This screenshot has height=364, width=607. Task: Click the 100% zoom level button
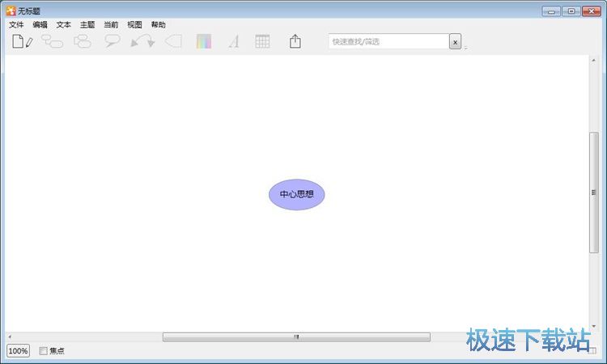18,351
